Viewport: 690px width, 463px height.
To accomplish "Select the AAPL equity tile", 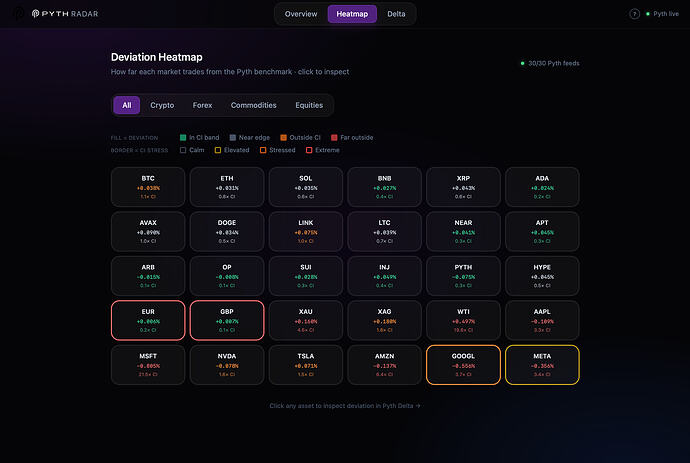I will pyautogui.click(x=542, y=320).
